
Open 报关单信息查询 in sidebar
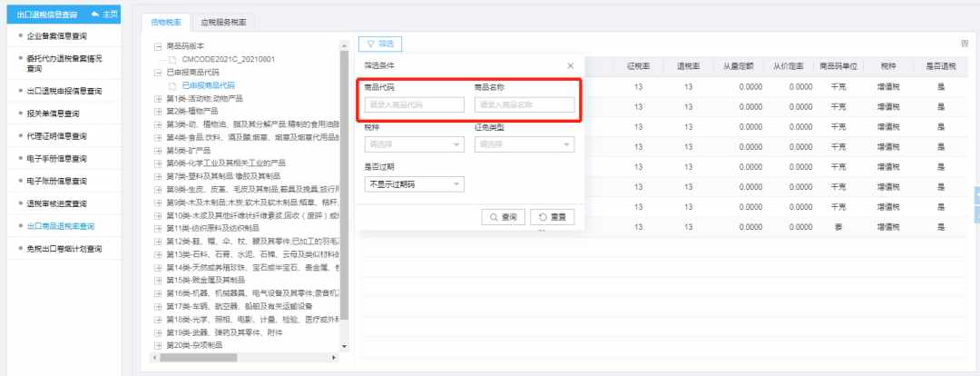pos(54,114)
